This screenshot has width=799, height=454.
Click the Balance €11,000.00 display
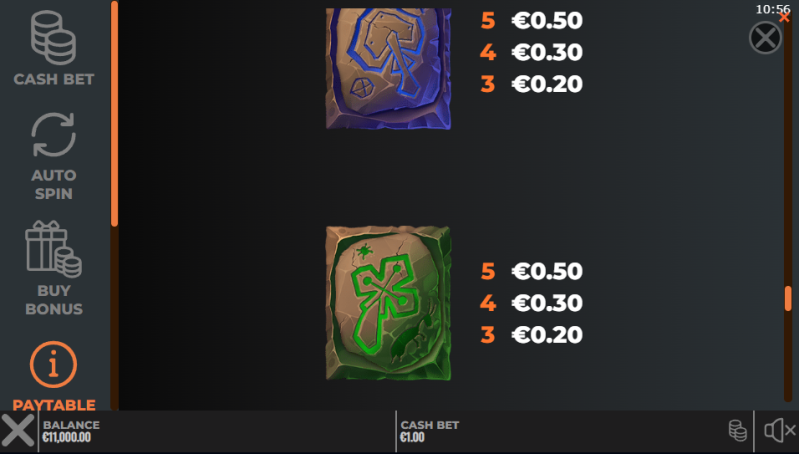(71, 431)
